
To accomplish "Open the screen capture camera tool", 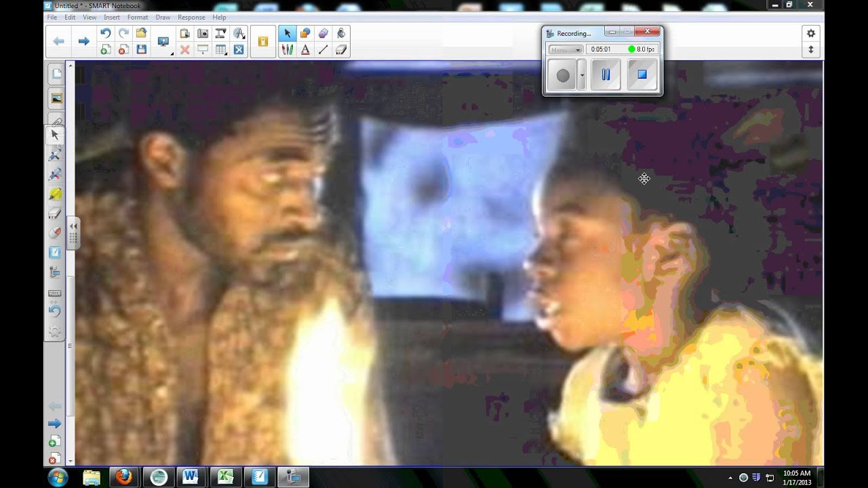I will tap(203, 33).
